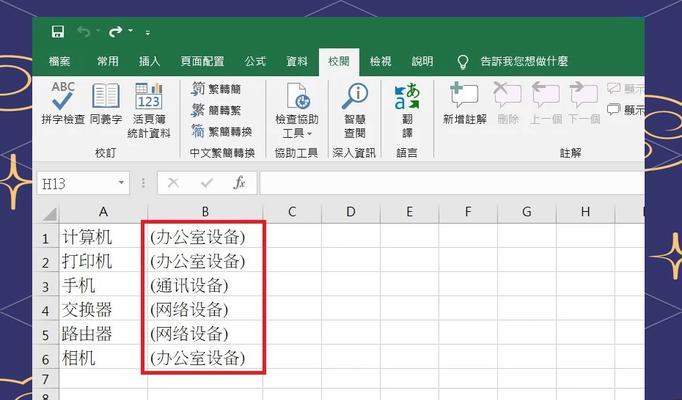
Task: Select column E header
Action: point(409,212)
